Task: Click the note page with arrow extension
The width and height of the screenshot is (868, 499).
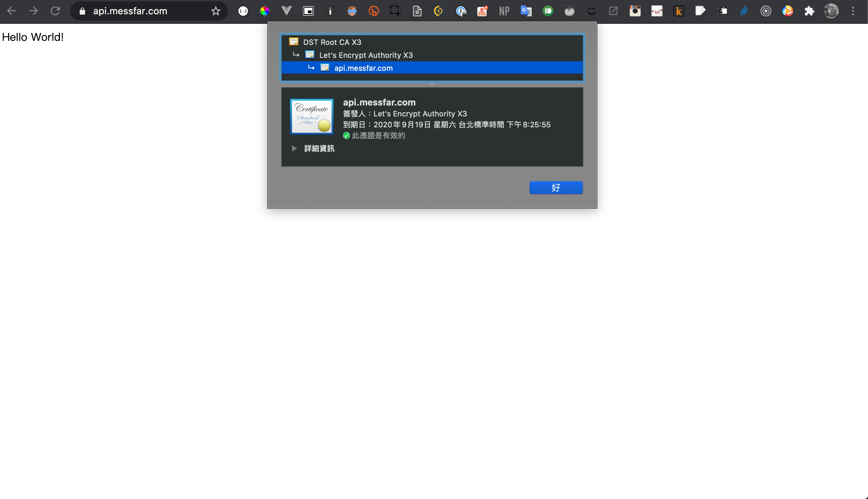Action: pyautogui.click(x=700, y=11)
